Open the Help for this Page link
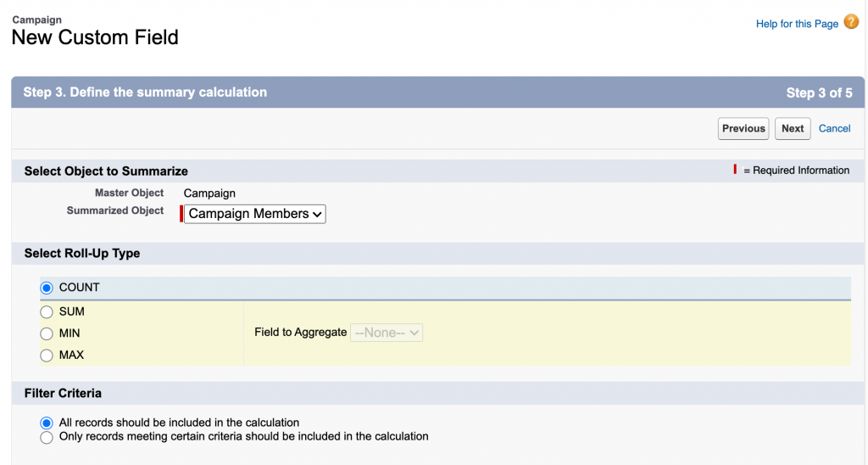The width and height of the screenshot is (868, 465). 797,24
